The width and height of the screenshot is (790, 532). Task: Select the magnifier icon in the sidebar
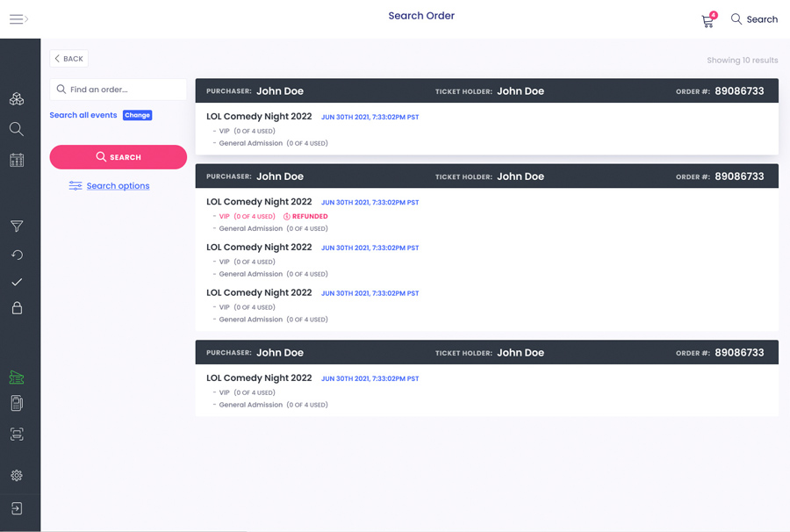pyautogui.click(x=17, y=129)
